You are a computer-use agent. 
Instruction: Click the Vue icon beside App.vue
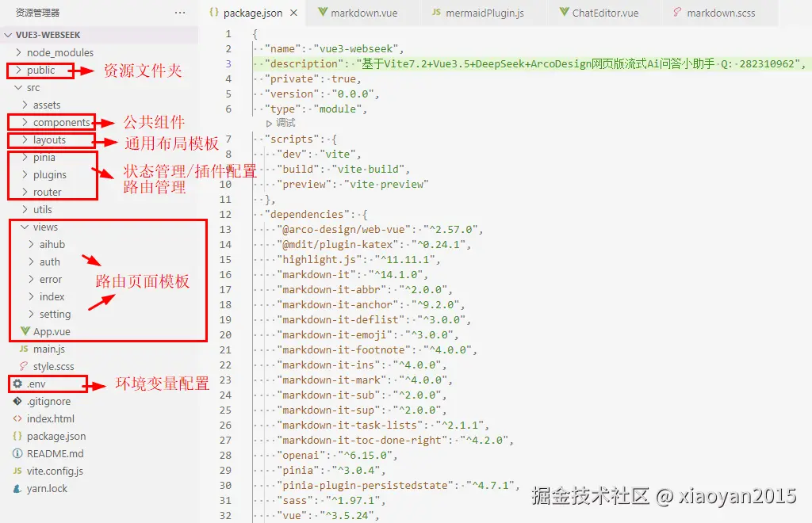pyautogui.click(x=27, y=331)
